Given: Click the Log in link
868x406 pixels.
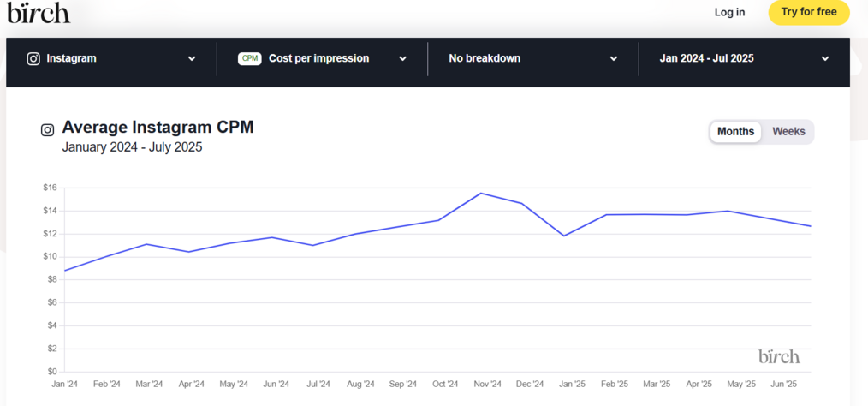Looking at the screenshot, I should (x=729, y=12).
